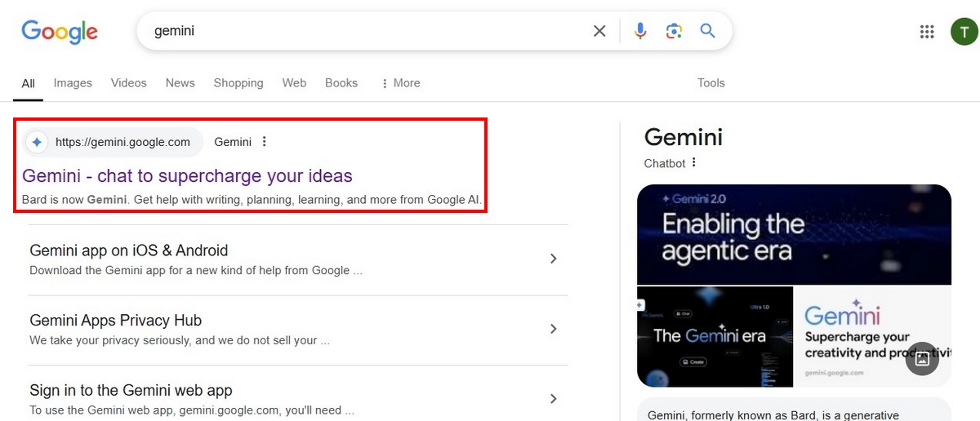The width and height of the screenshot is (980, 421).
Task: Click the Google logo
Action: tap(60, 32)
